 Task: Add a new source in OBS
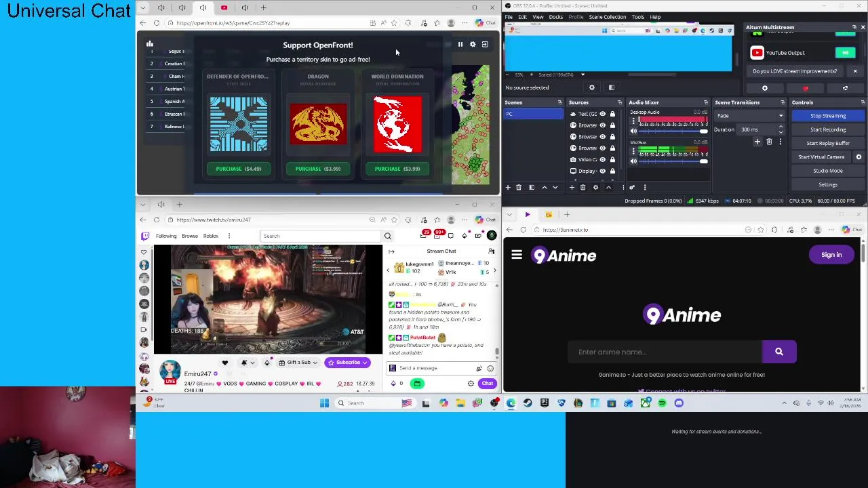(572, 187)
